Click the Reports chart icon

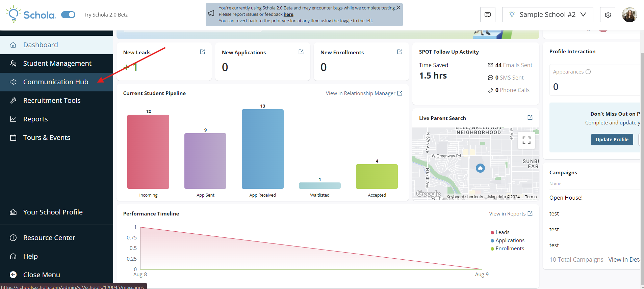point(13,119)
